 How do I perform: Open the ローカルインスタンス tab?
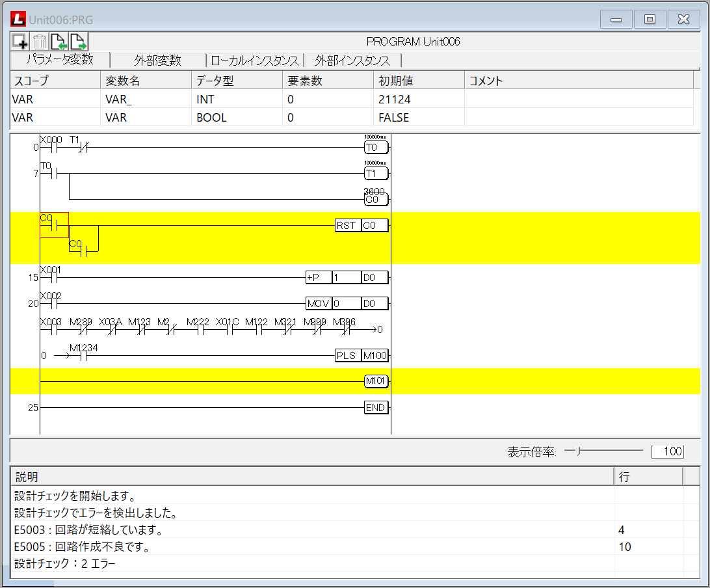[x=255, y=60]
